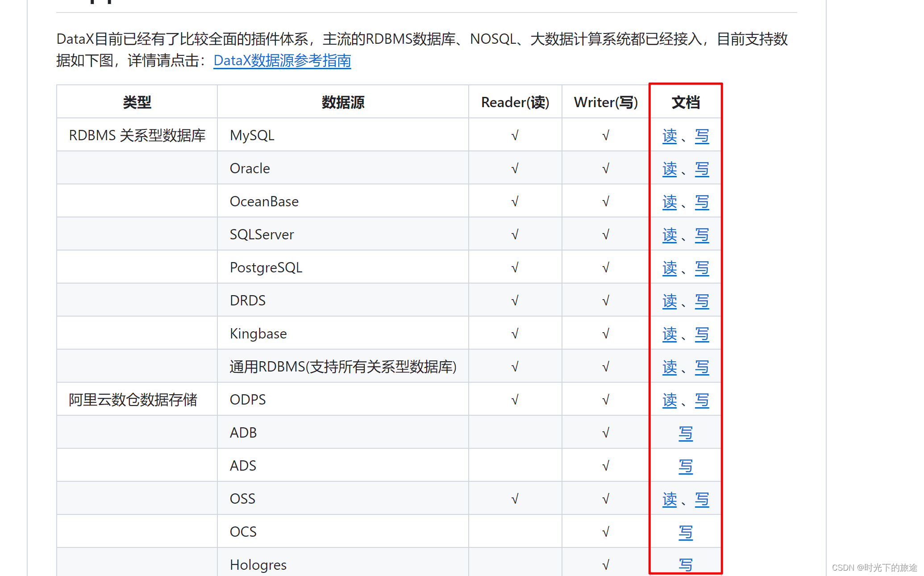This screenshot has width=924, height=576.
Task: Open the ADS 写 documentation link
Action: click(x=686, y=466)
